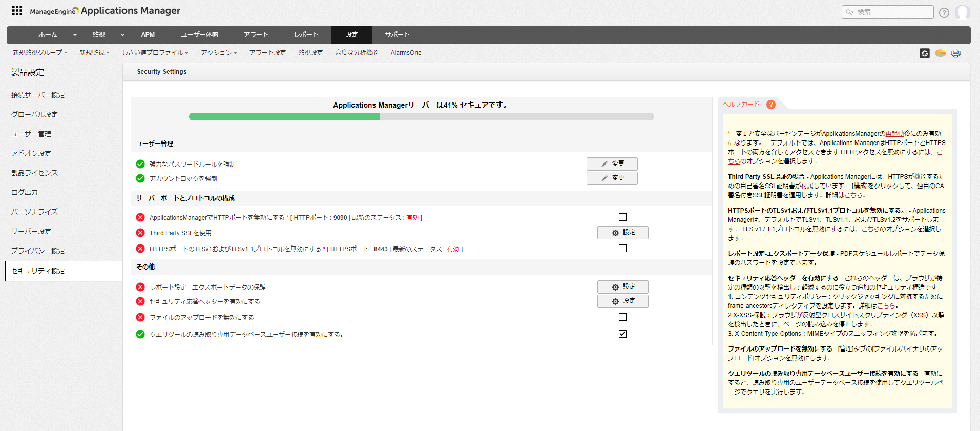Click 設定 button for security response headers
This screenshot has width=980, height=431.
[x=622, y=301]
